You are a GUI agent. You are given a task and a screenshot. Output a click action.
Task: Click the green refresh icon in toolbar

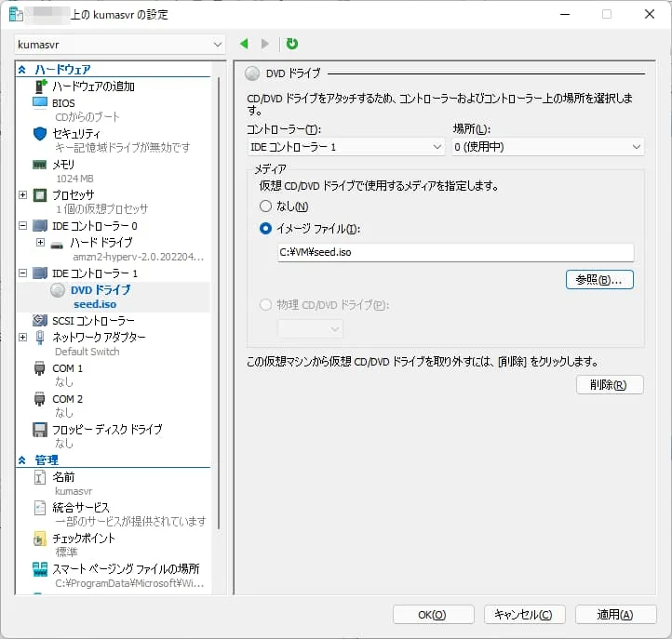(292, 44)
